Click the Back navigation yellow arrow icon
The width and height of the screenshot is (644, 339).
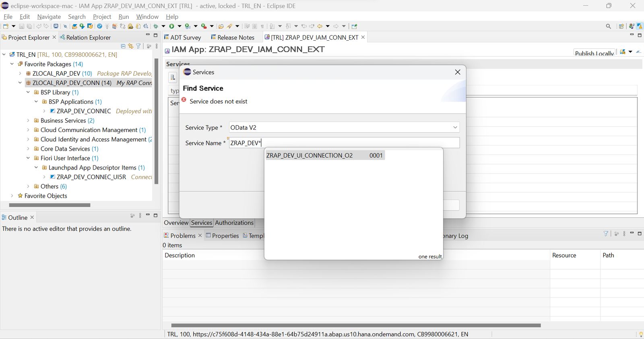point(320,26)
